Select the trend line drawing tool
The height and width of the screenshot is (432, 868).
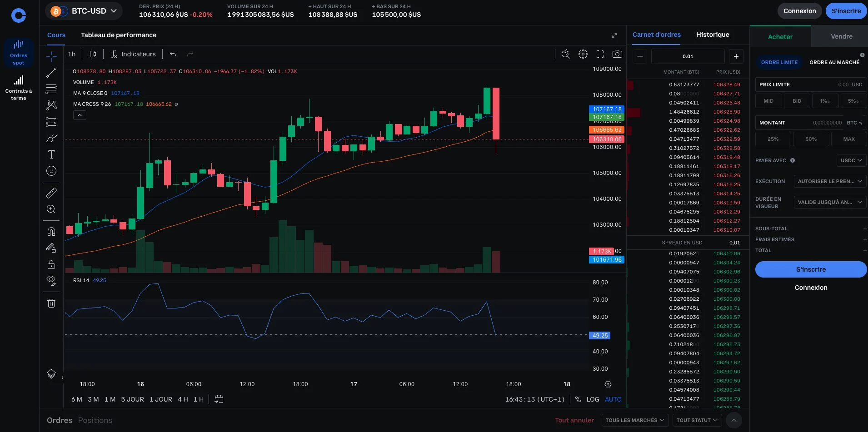[51, 73]
